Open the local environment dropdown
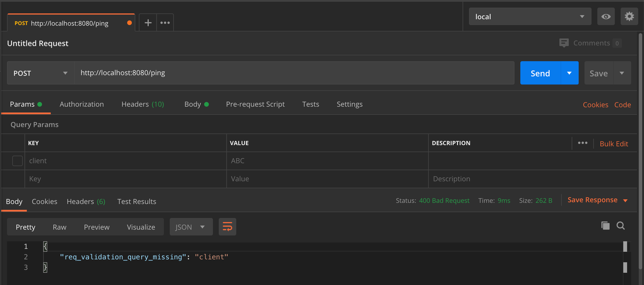 click(x=530, y=17)
